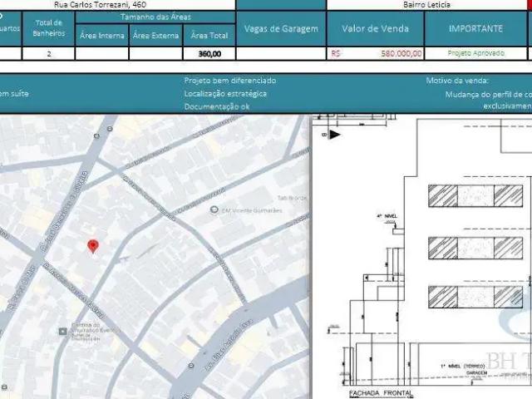The height and width of the screenshot is (399, 532).
Task: Click the middle hatched window on the facade
Action: click(475, 248)
